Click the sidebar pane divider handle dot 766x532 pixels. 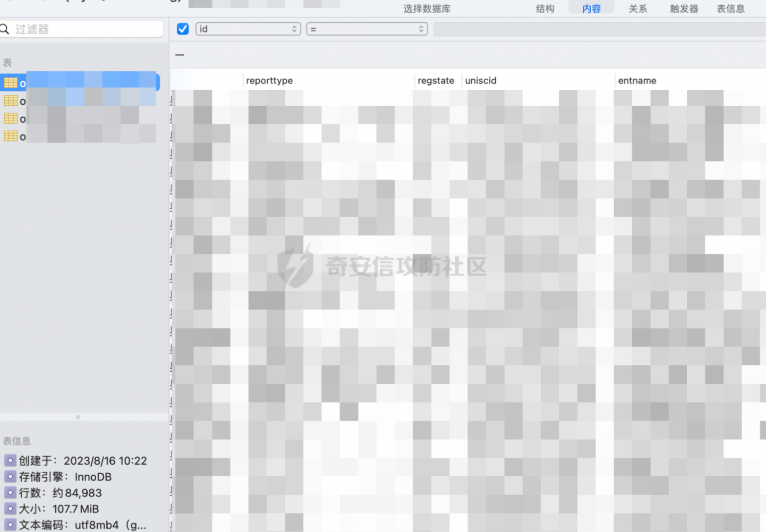click(x=78, y=417)
